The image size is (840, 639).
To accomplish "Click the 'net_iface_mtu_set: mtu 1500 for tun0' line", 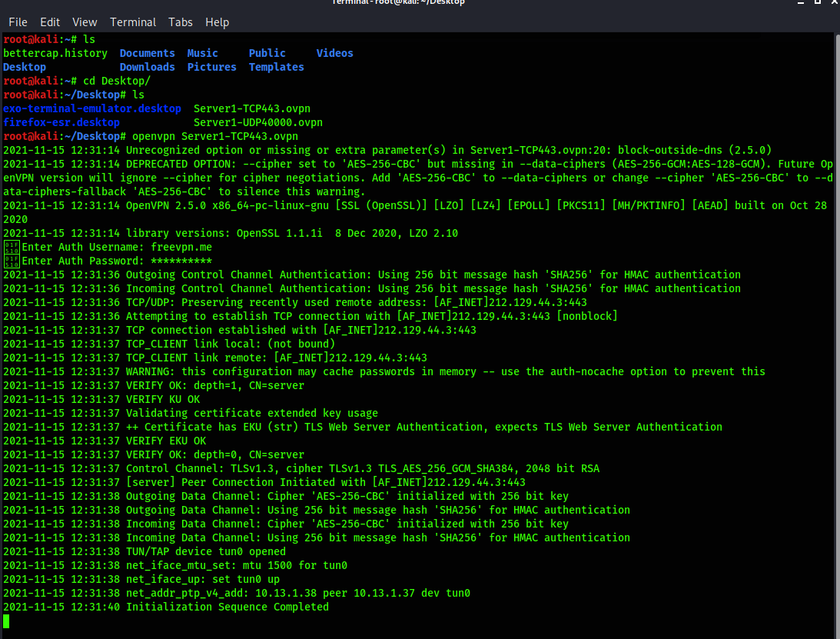I will (x=175, y=565).
